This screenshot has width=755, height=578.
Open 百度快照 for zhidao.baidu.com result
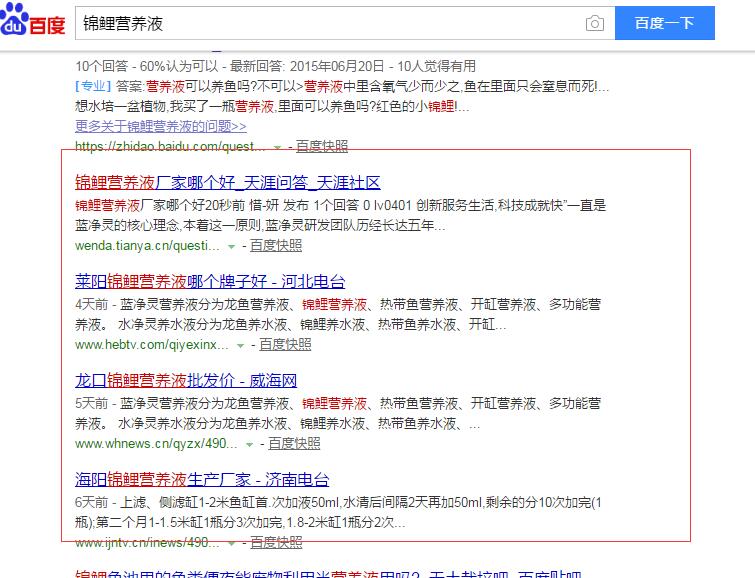coord(322,146)
